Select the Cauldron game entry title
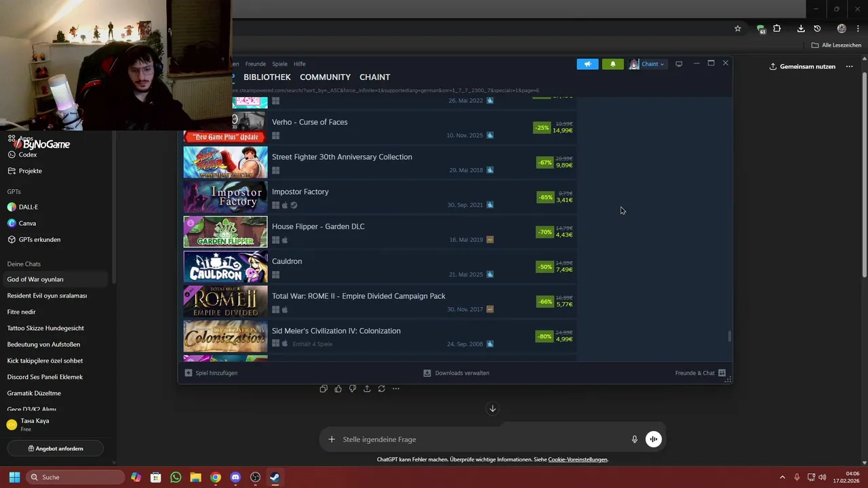Image resolution: width=868 pixels, height=488 pixels. tap(287, 261)
